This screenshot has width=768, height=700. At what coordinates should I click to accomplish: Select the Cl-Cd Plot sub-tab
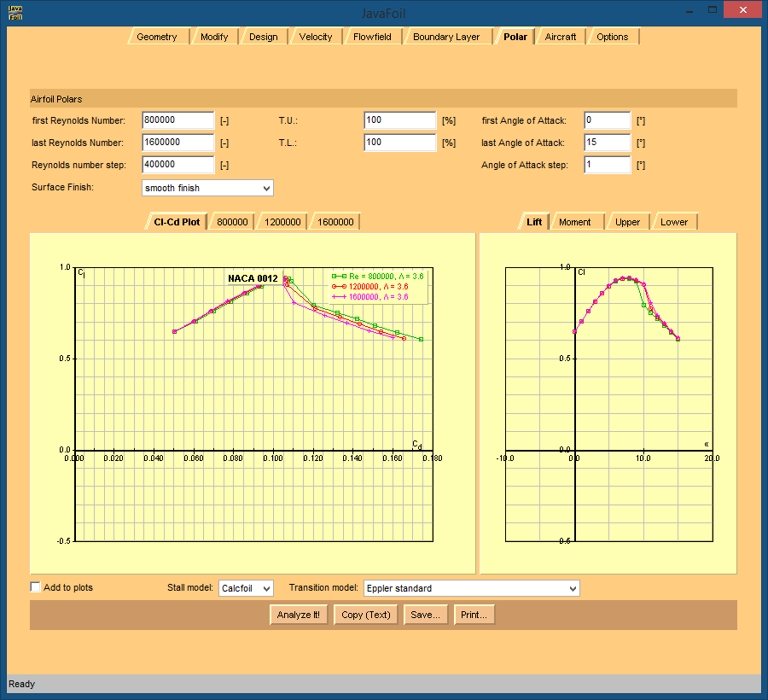[177, 222]
